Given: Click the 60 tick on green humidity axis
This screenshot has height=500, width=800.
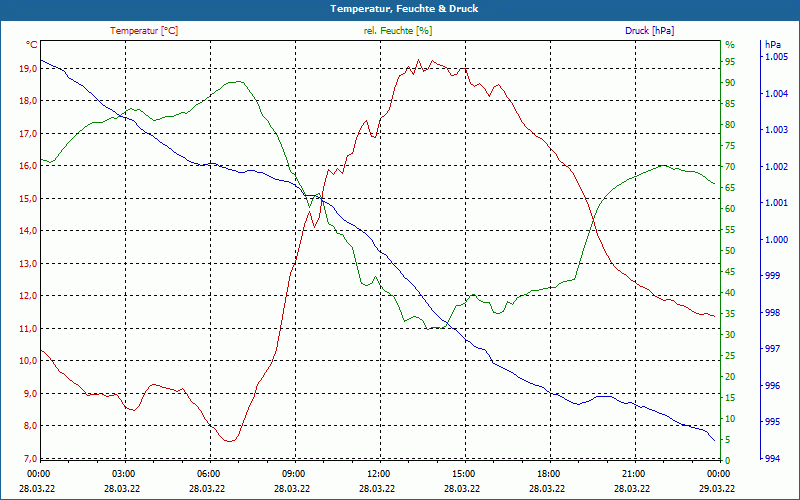Looking at the screenshot, I should coord(730,209).
